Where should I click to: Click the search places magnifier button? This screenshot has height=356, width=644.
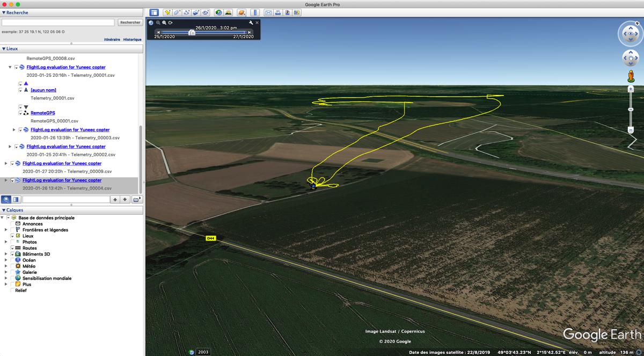pos(6,199)
